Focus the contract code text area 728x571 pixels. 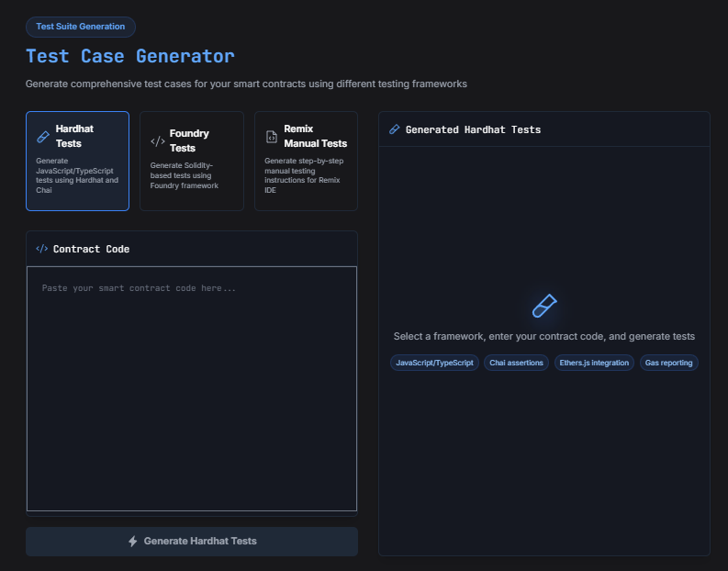(x=192, y=388)
